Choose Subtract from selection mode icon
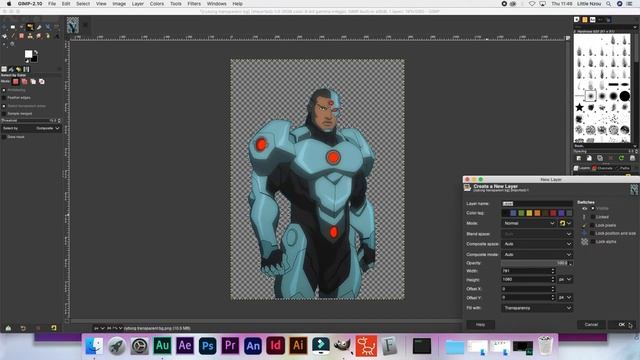This screenshot has width=640, height=360. coord(33,82)
